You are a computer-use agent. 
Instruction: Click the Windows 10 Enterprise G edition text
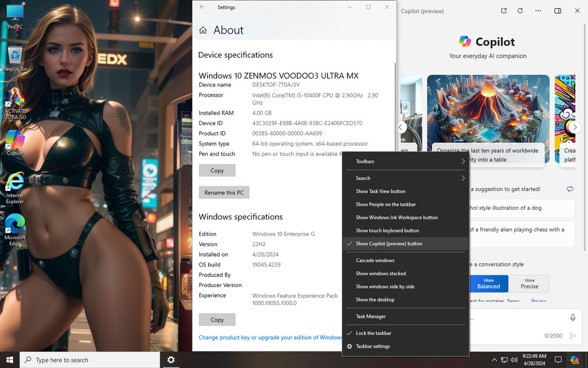[x=283, y=234]
